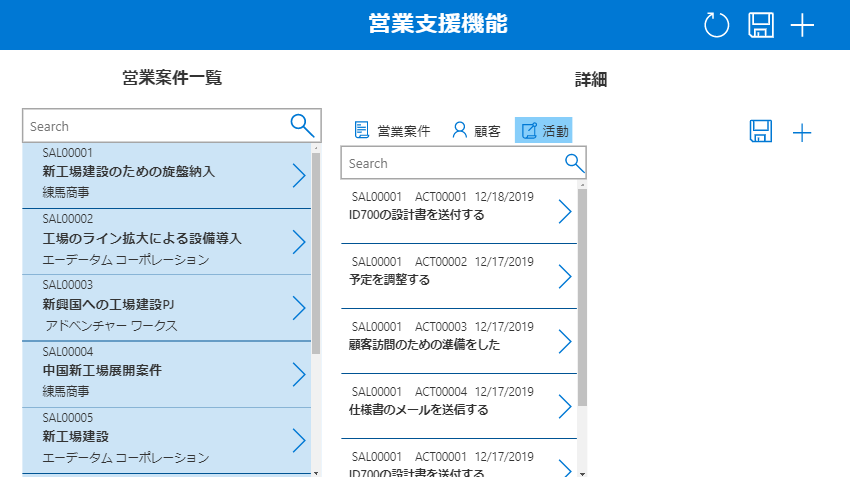Click the activity list scrollbar thumb

(582, 297)
